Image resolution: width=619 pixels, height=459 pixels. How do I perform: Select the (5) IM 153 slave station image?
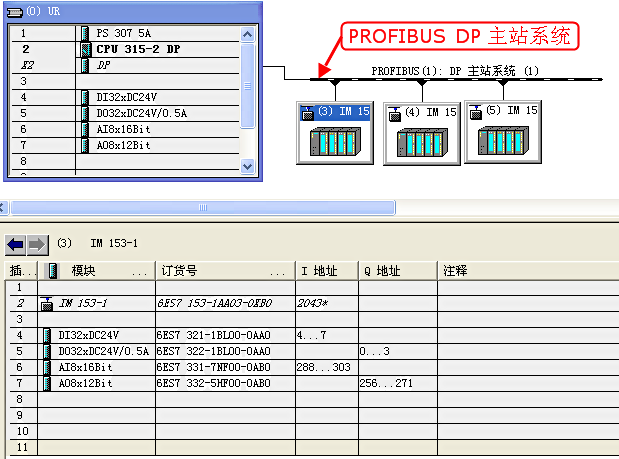click(x=503, y=141)
